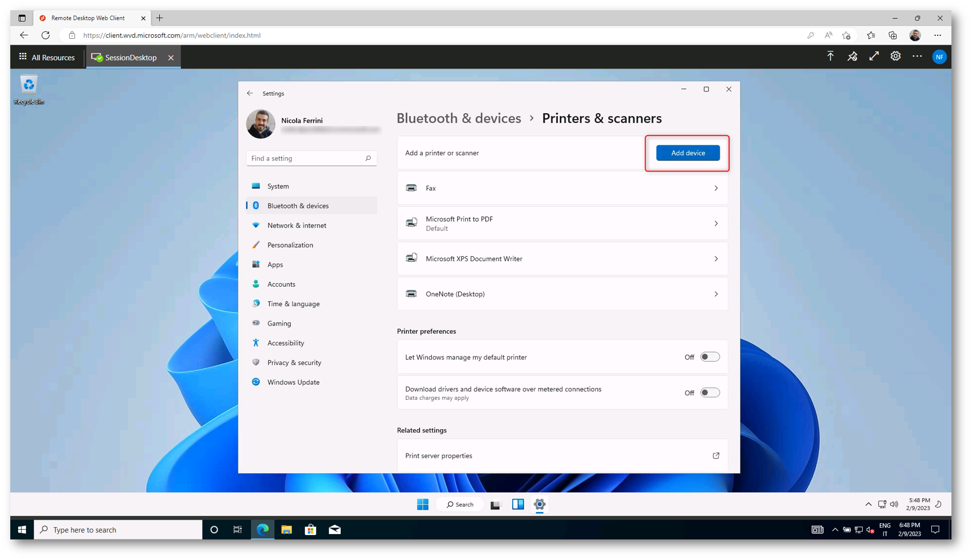Viewport: 972px width, 560px height.
Task: Open Windows Update settings
Action: (311, 382)
